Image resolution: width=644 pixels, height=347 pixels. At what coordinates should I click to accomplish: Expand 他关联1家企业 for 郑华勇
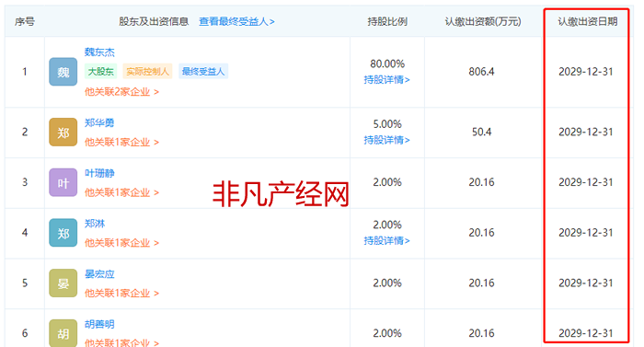pyautogui.click(x=121, y=143)
